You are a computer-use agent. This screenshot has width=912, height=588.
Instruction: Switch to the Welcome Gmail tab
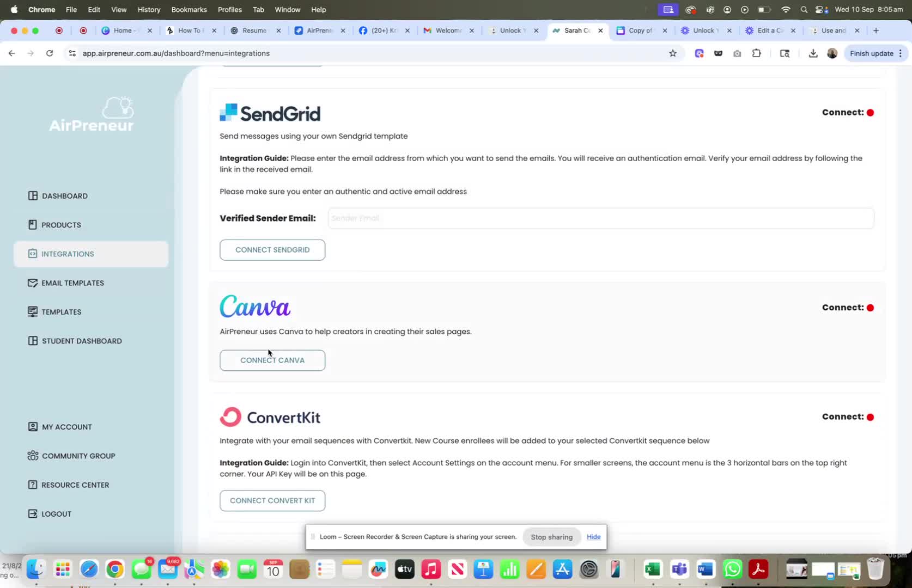(x=449, y=30)
